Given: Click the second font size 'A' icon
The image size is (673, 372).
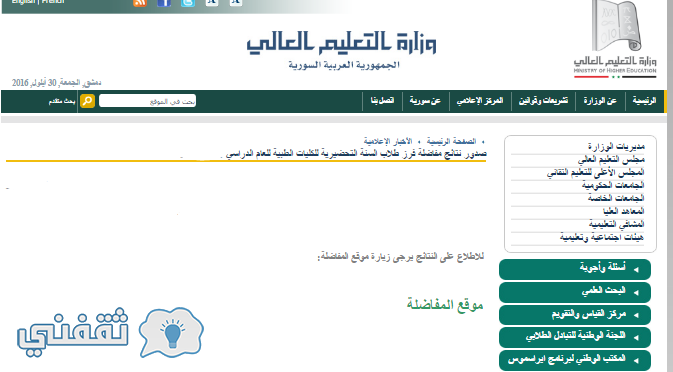Looking at the screenshot, I should [236, 2].
